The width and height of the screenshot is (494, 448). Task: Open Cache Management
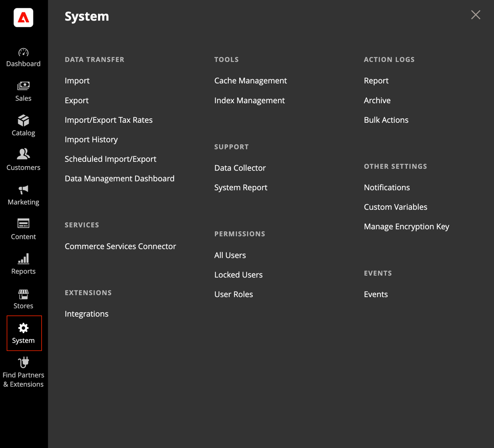[250, 80]
